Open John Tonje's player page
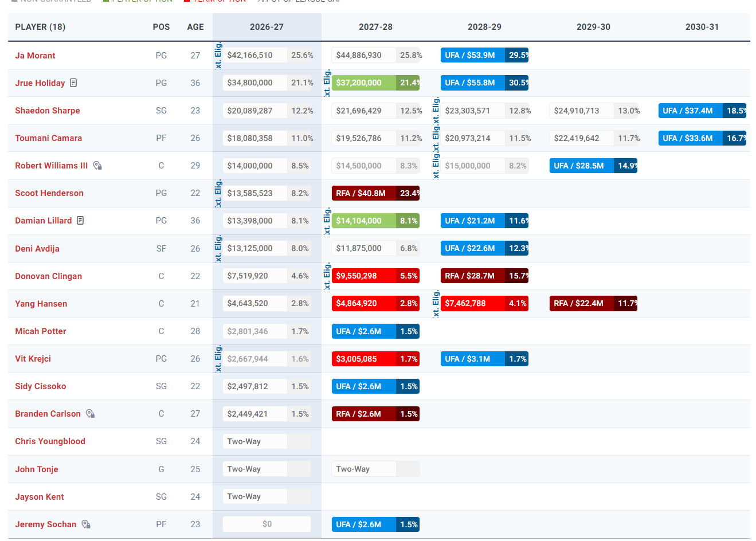 (x=37, y=469)
